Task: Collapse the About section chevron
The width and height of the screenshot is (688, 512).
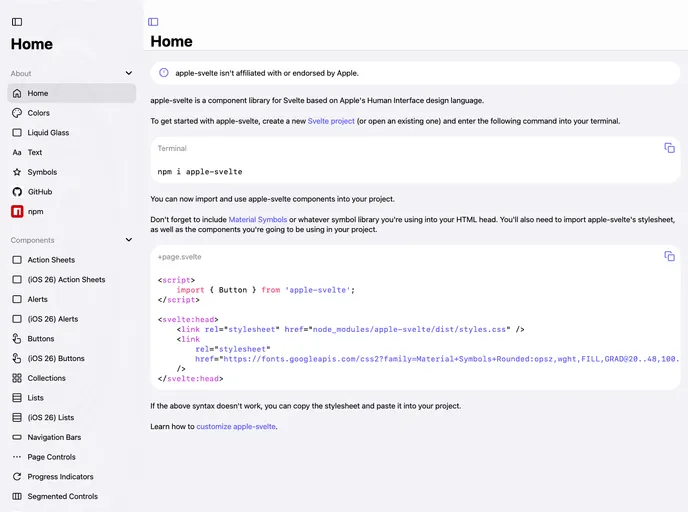Action: [x=129, y=73]
